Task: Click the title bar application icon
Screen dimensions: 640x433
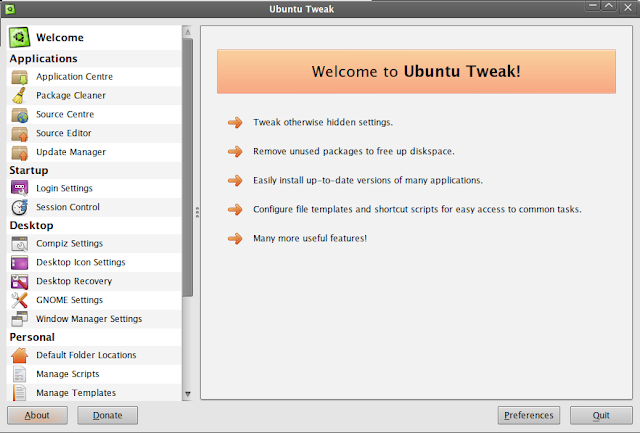Action: (10, 9)
